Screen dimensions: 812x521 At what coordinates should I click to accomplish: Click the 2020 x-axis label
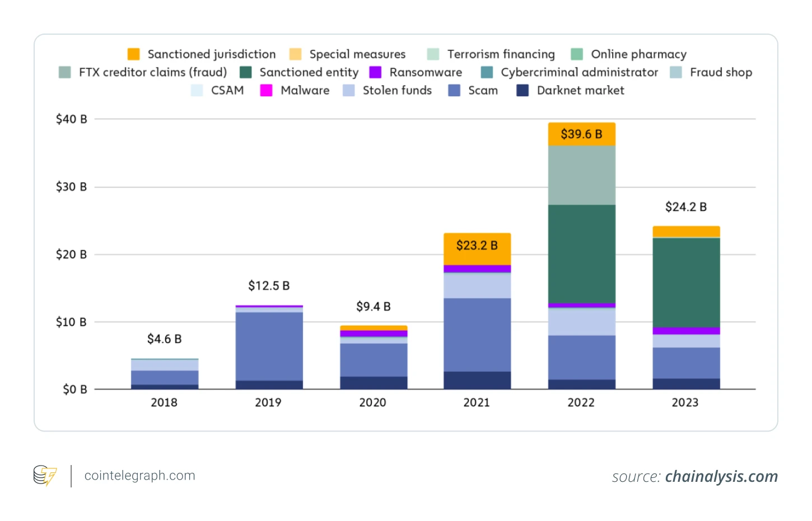[373, 403]
